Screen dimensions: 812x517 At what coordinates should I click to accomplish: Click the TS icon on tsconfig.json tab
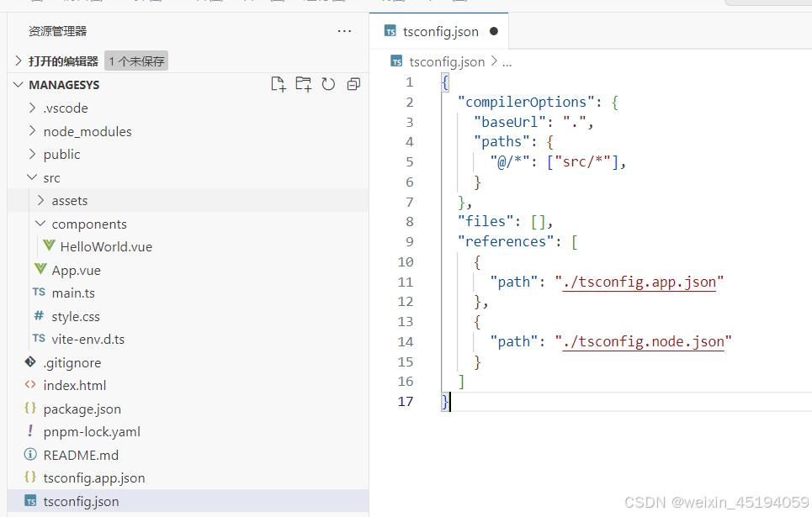[390, 31]
